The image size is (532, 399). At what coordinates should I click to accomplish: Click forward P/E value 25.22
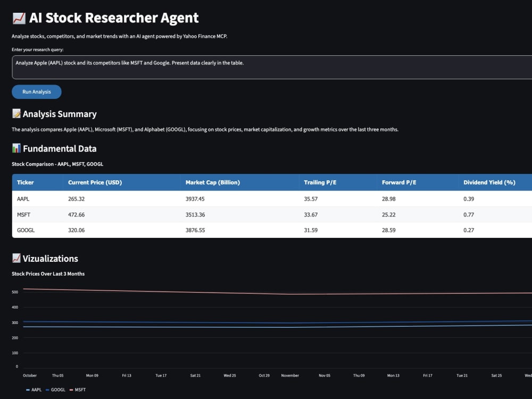(389, 214)
